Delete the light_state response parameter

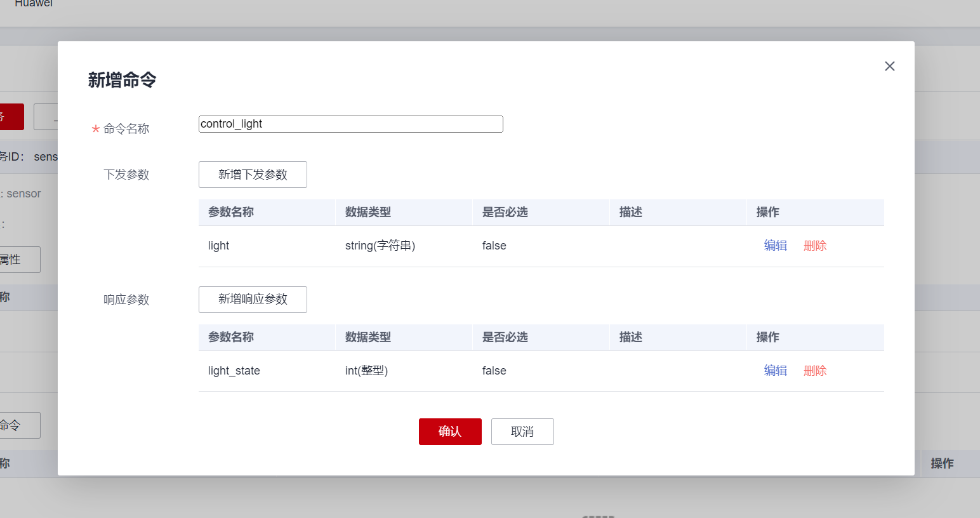click(x=815, y=371)
